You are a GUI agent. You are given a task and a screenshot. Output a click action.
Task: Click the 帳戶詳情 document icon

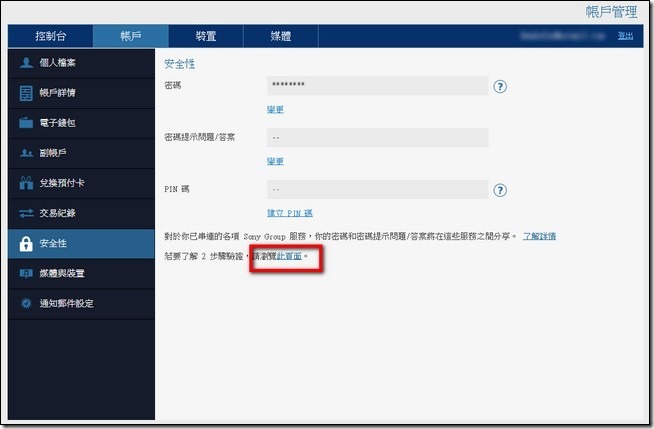click(x=26, y=93)
